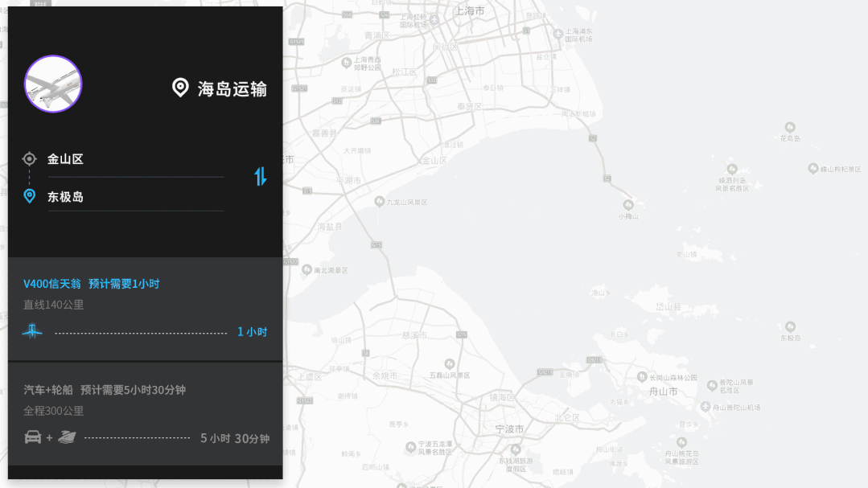Image resolution: width=868 pixels, height=488 pixels.
Task: Select the 上海浦东国际机场 airport marker
Action: pos(558,33)
